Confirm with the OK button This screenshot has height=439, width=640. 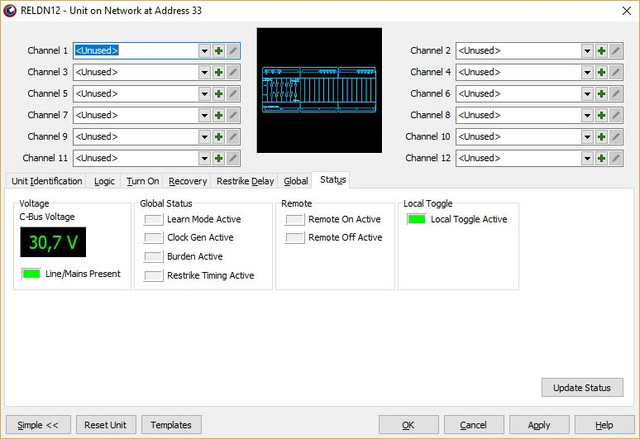408,425
